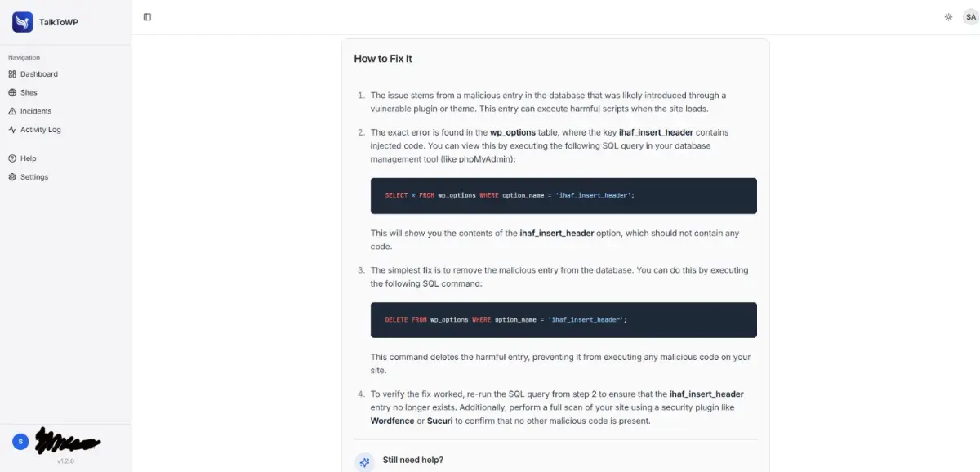This screenshot has width=980, height=472.
Task: Click the TalkToWP bird logo icon
Action: (x=22, y=22)
